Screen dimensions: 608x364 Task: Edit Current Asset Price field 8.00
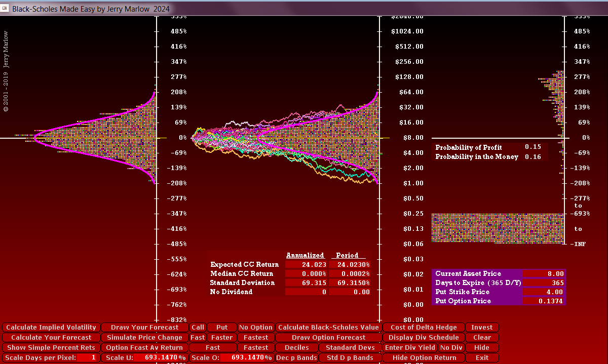pyautogui.click(x=544, y=274)
